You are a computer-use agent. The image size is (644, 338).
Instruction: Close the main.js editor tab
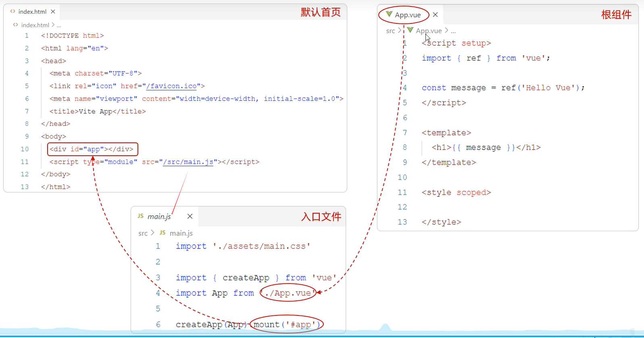pyautogui.click(x=190, y=216)
